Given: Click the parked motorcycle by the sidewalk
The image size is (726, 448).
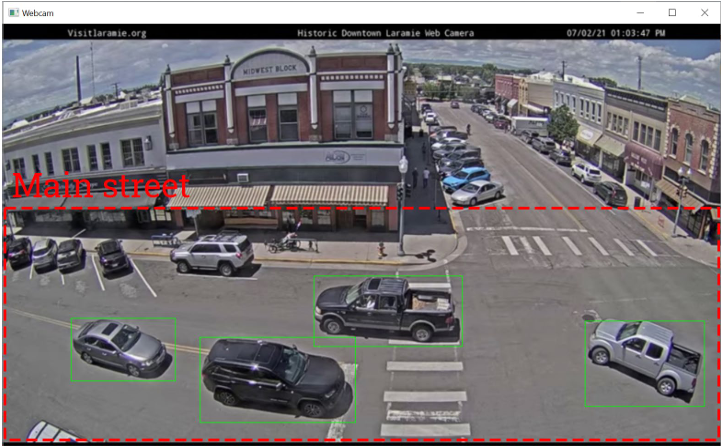Looking at the screenshot, I should [x=282, y=242].
